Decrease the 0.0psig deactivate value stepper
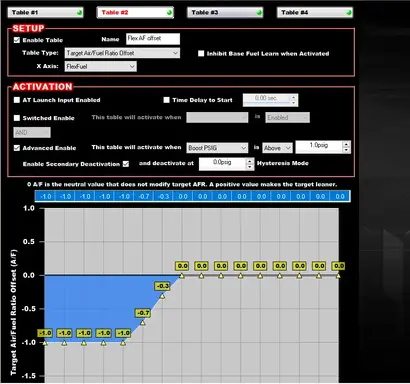 pyautogui.click(x=250, y=167)
